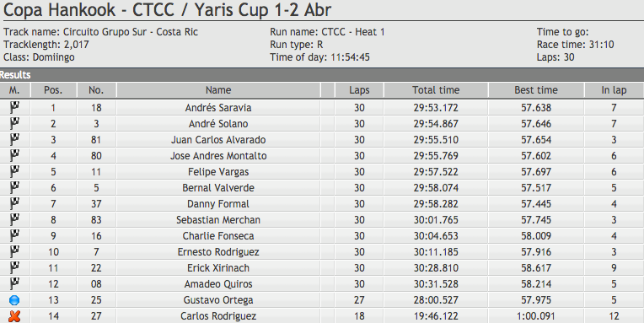Select Sebastian Merchan's total time cell
Image resolution: width=644 pixels, height=323 pixels.
pyautogui.click(x=436, y=220)
